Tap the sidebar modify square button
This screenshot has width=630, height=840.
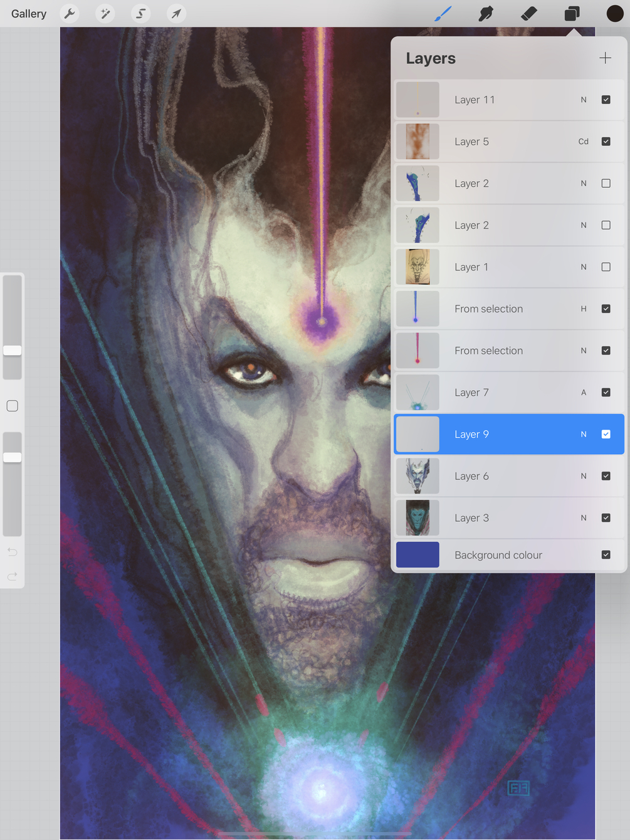(x=13, y=406)
